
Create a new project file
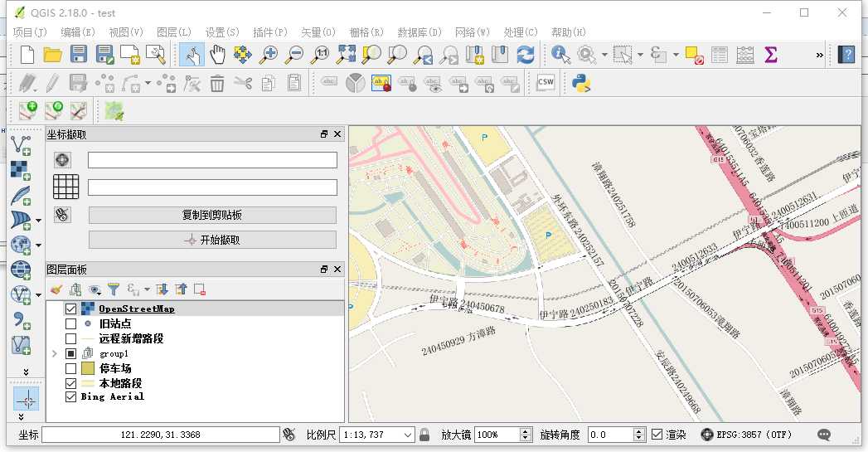[x=27, y=54]
